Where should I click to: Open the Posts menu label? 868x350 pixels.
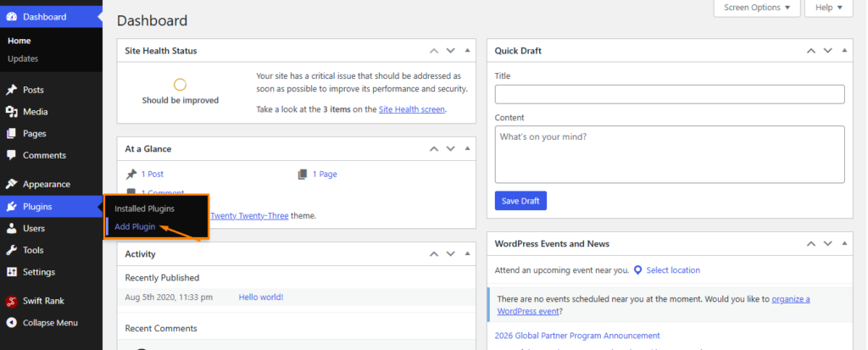[33, 91]
